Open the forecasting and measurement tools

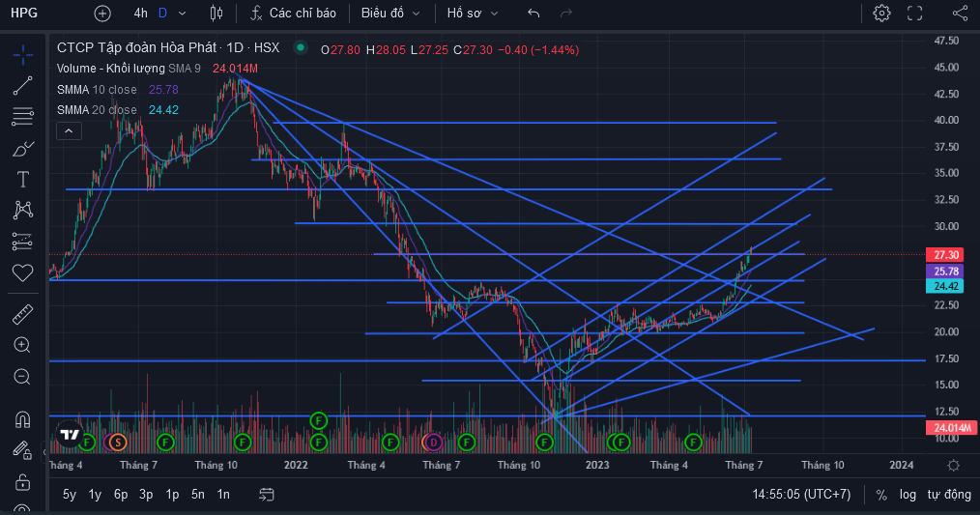(23, 242)
